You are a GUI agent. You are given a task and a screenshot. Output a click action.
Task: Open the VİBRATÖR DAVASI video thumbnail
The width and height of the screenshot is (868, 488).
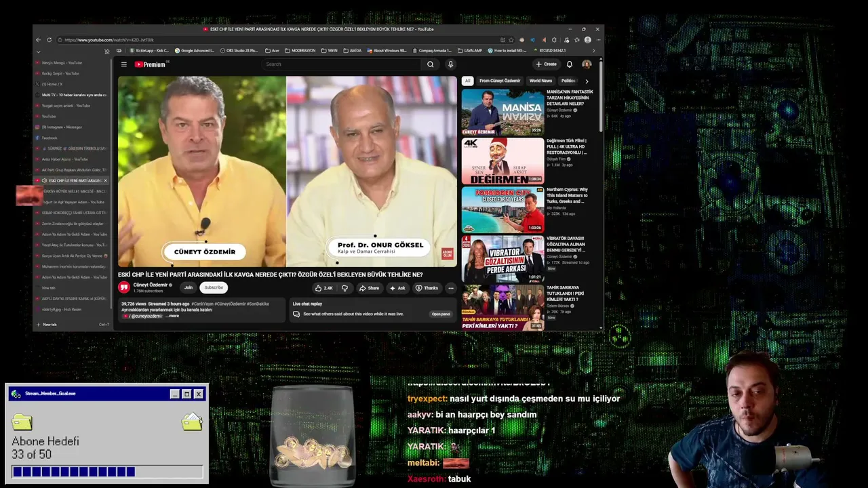click(502, 259)
